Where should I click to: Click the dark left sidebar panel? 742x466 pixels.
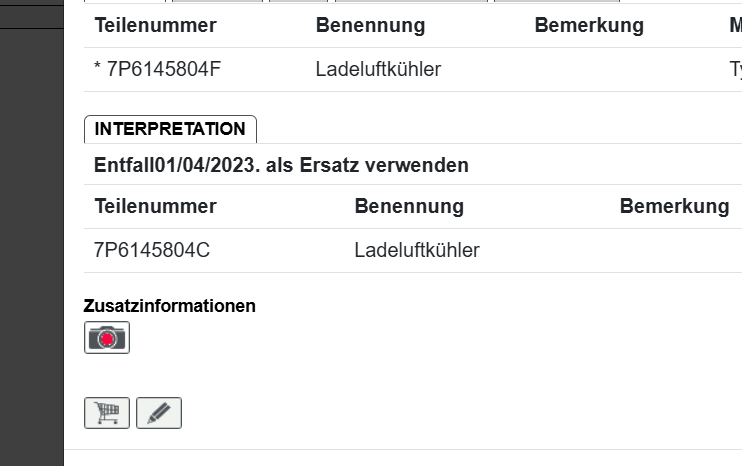tap(32, 250)
